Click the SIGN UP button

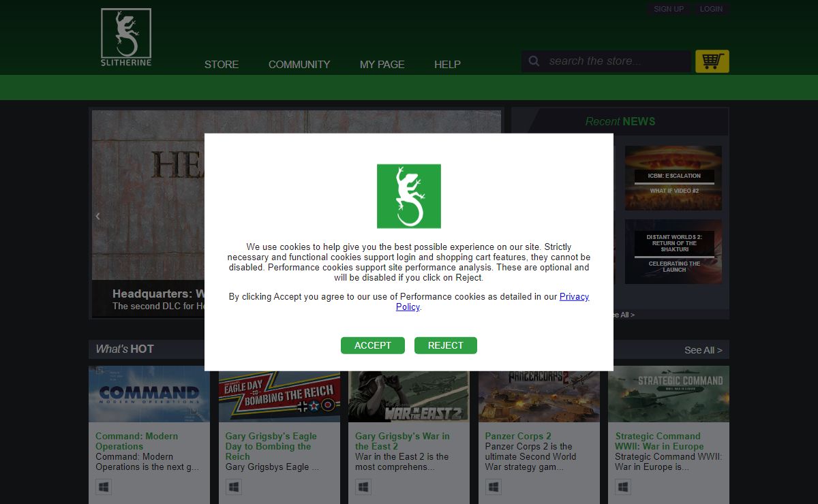click(x=669, y=9)
